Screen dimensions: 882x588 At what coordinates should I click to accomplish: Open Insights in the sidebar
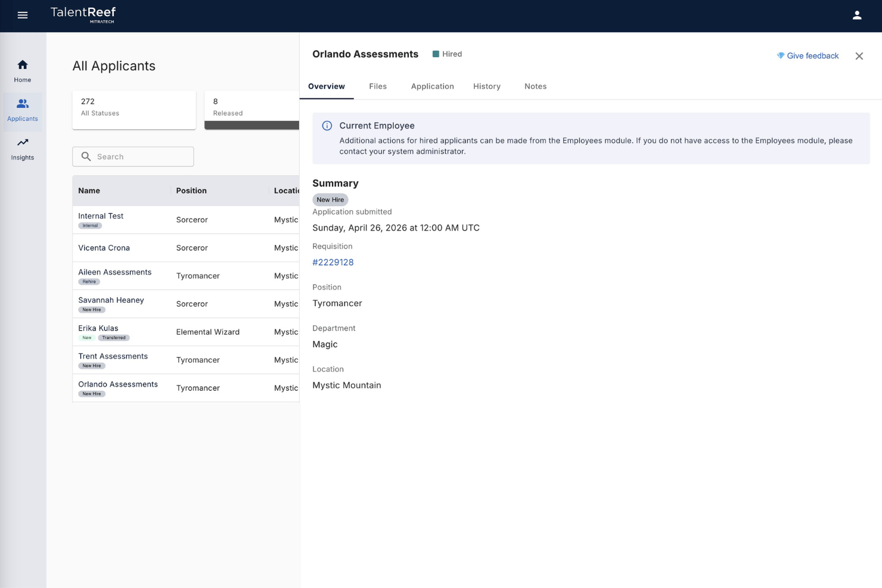[23, 149]
